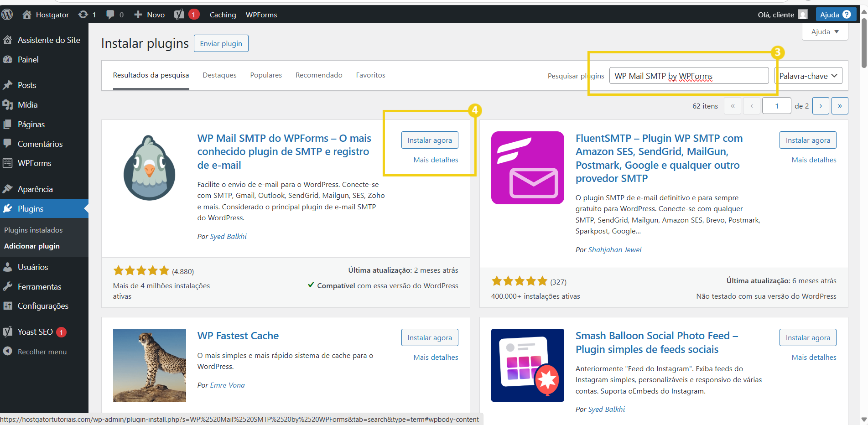The width and height of the screenshot is (868, 425).
Task: Open Mais detalhes for WP Mail SMTP
Action: (x=436, y=160)
